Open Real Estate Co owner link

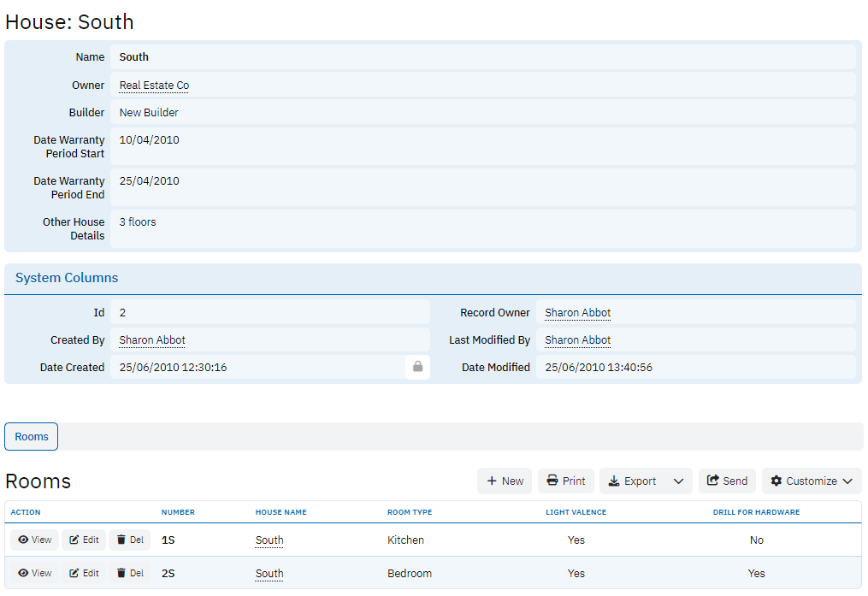(154, 85)
